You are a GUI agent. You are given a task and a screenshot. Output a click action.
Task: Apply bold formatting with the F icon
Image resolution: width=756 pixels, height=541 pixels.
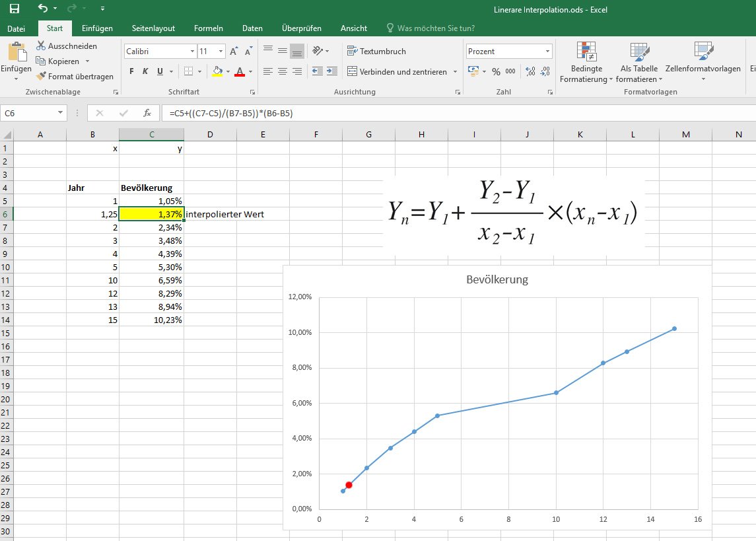click(131, 71)
